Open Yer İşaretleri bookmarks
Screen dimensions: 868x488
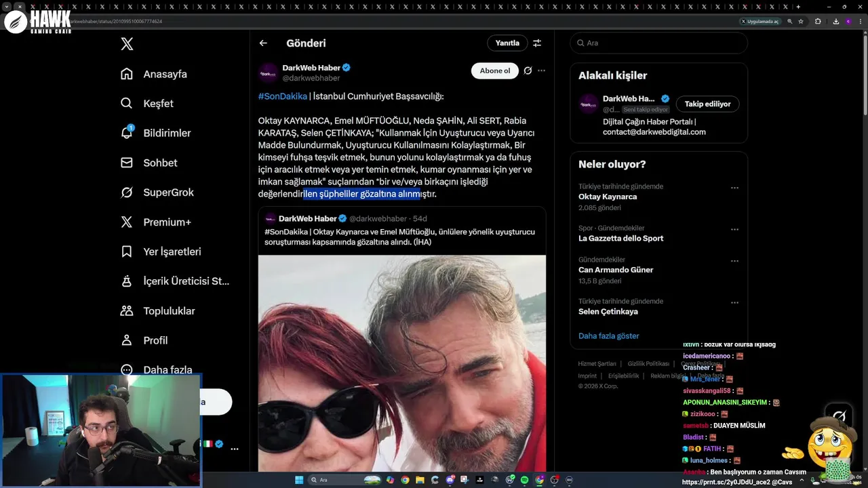[x=160, y=251]
